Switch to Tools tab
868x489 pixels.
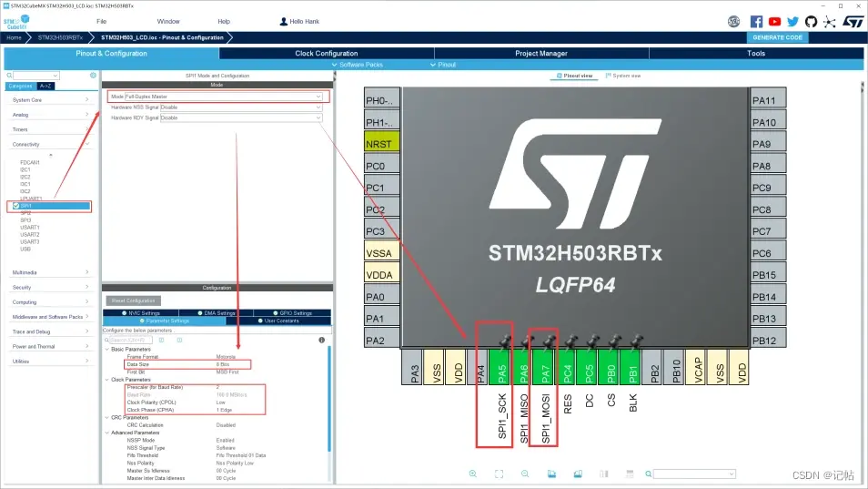point(756,53)
